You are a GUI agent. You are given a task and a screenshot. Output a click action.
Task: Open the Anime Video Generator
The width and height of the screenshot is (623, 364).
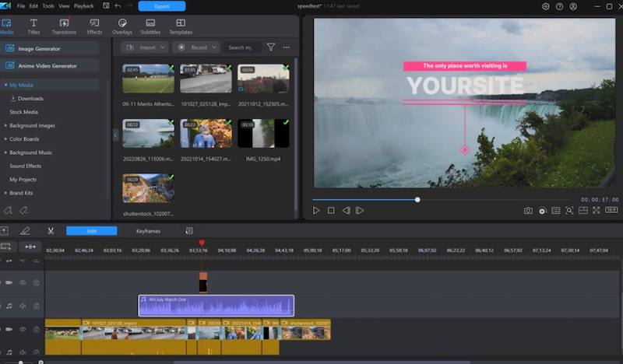(x=49, y=66)
